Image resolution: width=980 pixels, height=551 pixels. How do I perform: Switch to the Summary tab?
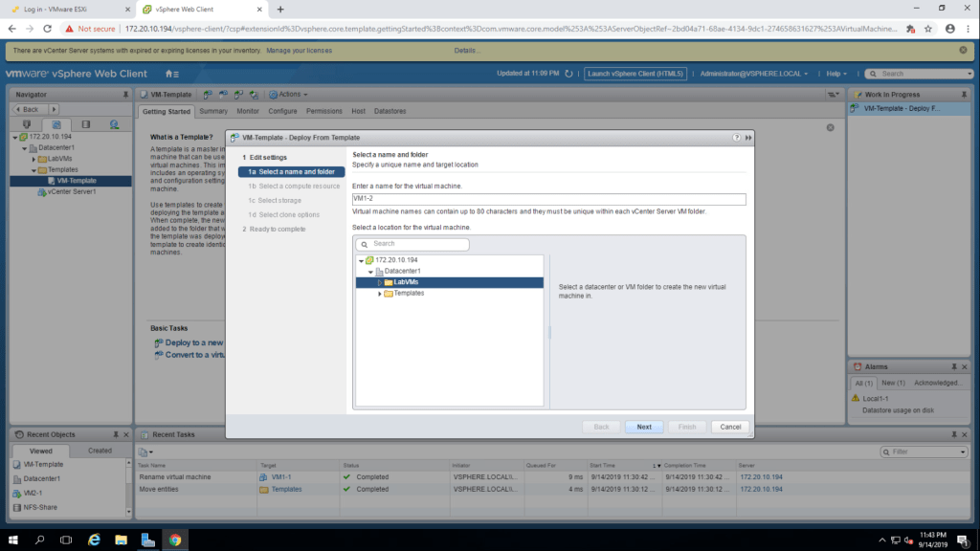tap(213, 111)
